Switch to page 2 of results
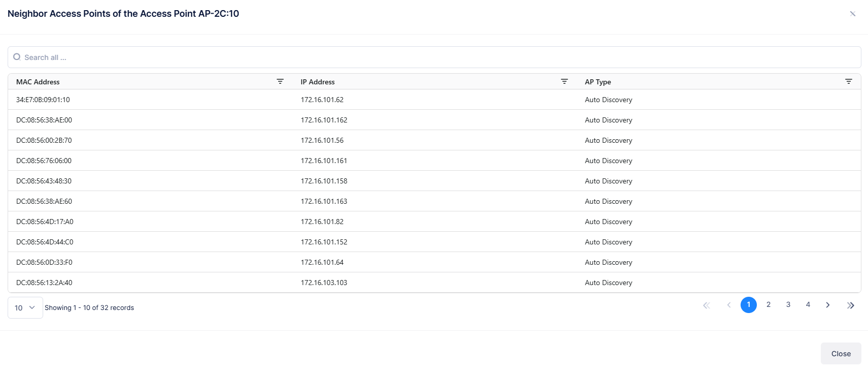The width and height of the screenshot is (868, 373). [x=769, y=305]
